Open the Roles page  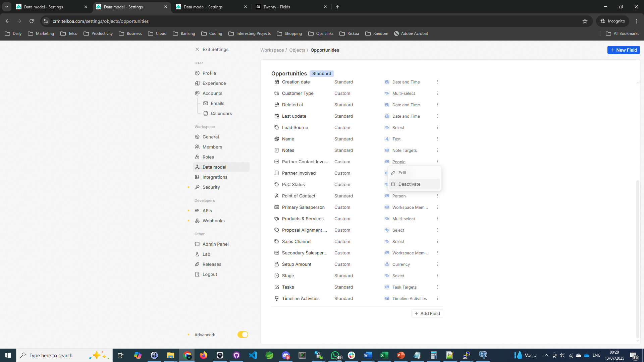coord(208,157)
